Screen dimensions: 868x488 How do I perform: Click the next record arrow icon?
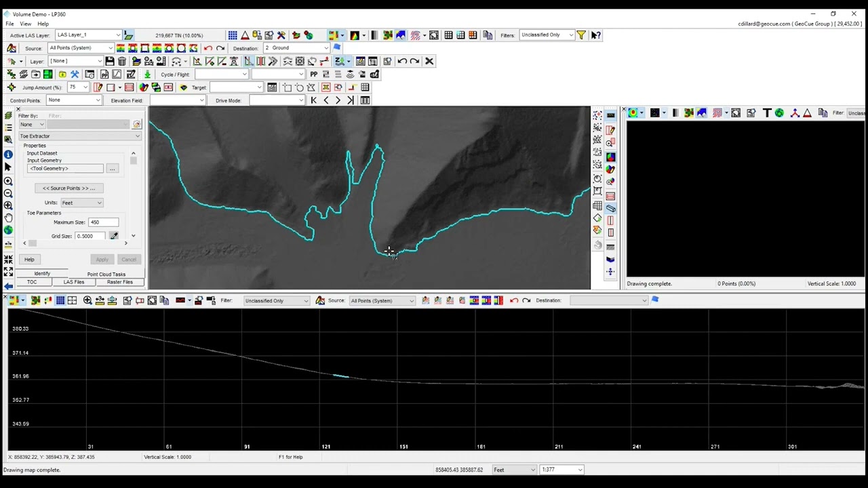click(338, 100)
